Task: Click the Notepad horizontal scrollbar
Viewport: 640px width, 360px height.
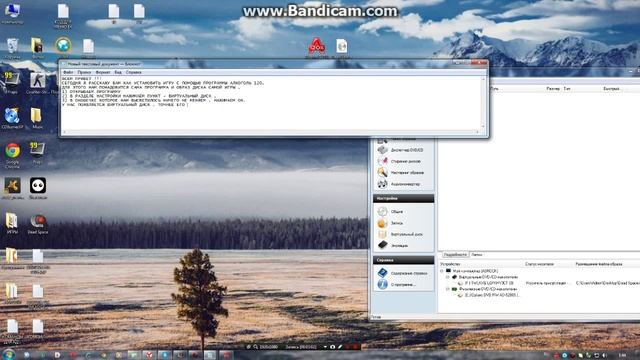Action: click(x=271, y=132)
